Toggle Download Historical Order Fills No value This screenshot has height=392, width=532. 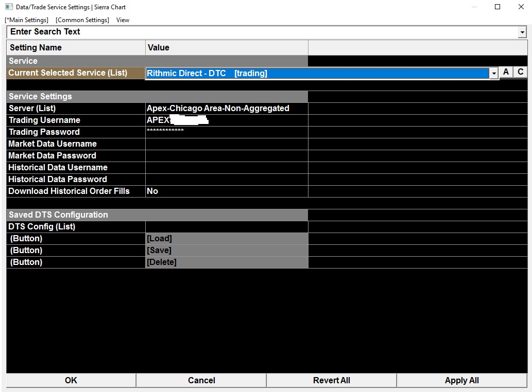[227, 191]
